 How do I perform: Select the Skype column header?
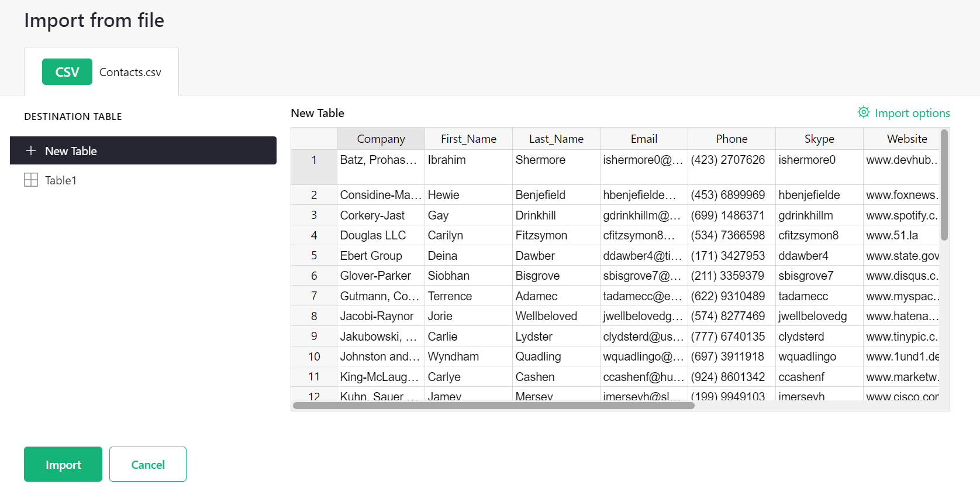point(819,139)
